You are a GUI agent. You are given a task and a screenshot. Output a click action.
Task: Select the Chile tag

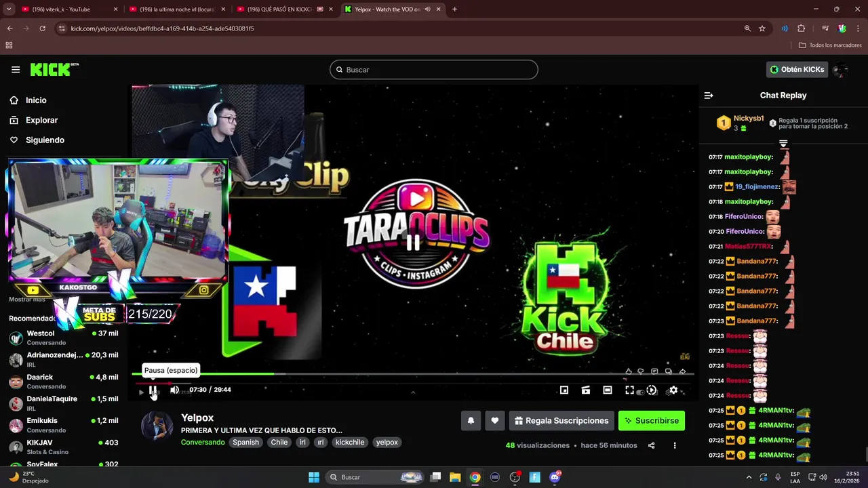(x=279, y=442)
